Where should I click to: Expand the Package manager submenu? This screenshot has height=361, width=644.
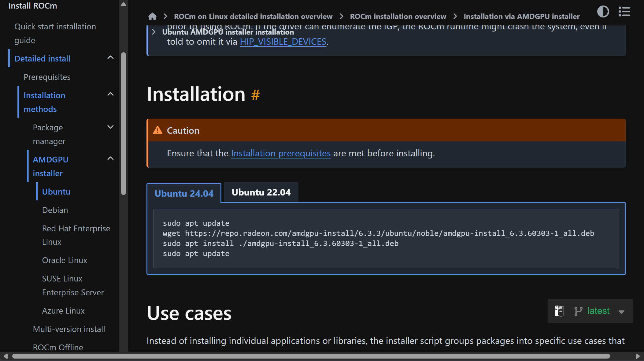coord(110,127)
